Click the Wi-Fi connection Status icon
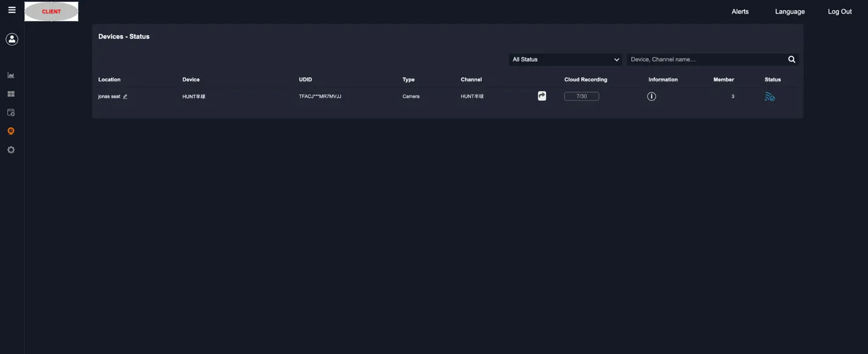Screen dimensions: 868x354 [x=769, y=95]
